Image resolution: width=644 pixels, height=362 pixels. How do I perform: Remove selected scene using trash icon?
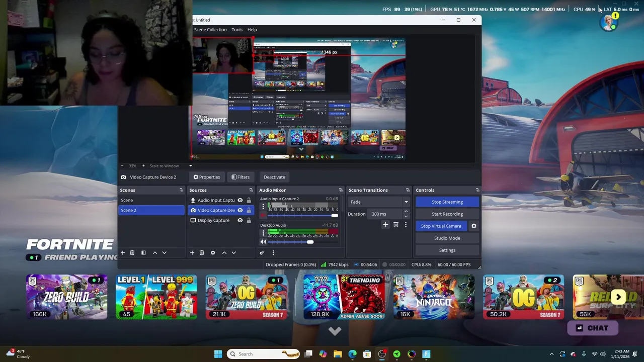click(132, 253)
